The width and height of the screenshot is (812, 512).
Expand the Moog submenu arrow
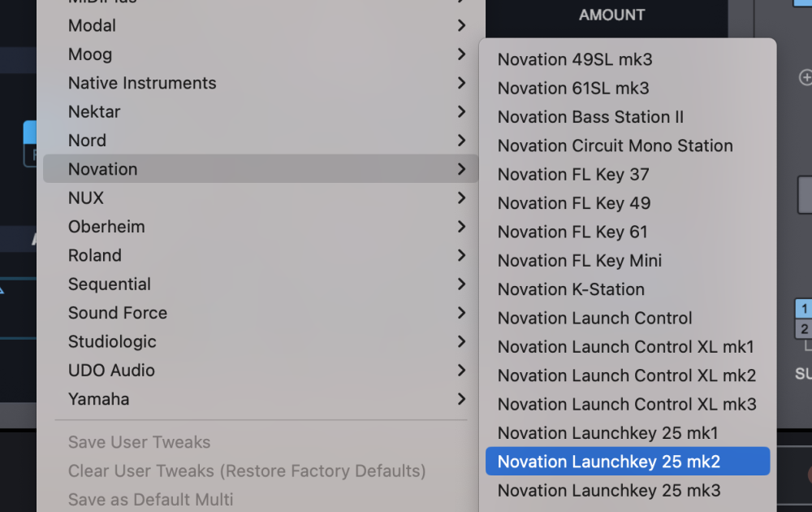(461, 54)
